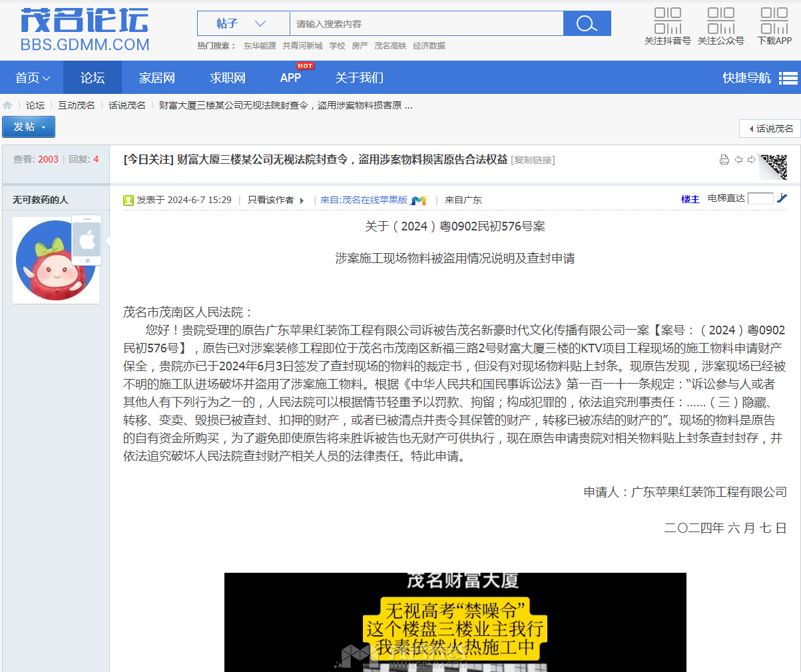Click the 楼主 link
The width and height of the screenshot is (801, 672).
pyautogui.click(x=690, y=199)
